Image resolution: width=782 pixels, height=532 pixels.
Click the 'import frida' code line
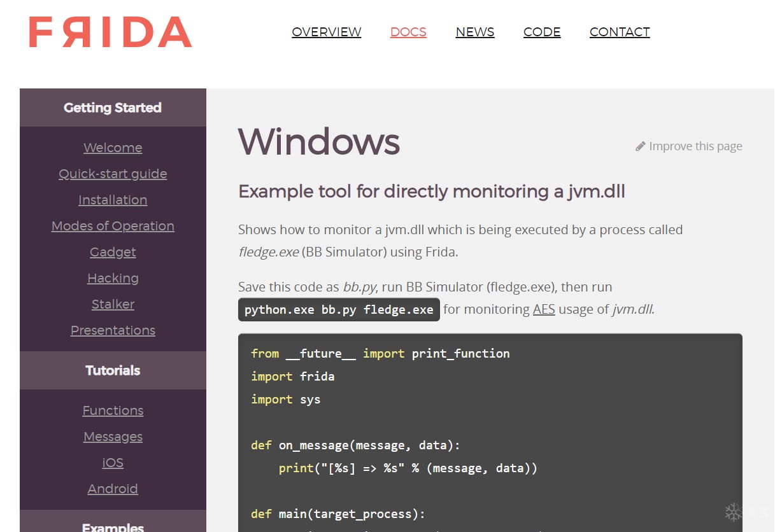click(293, 376)
